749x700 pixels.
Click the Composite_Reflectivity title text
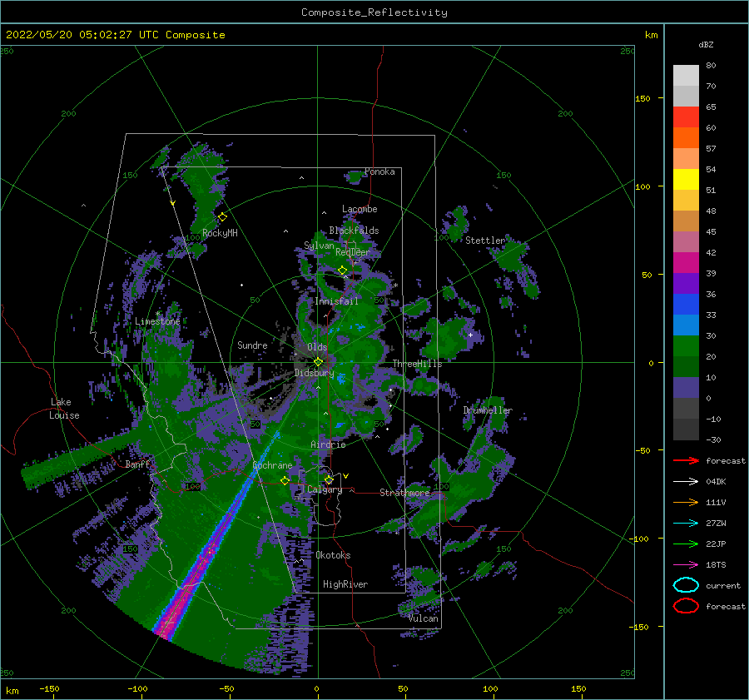[x=374, y=12]
